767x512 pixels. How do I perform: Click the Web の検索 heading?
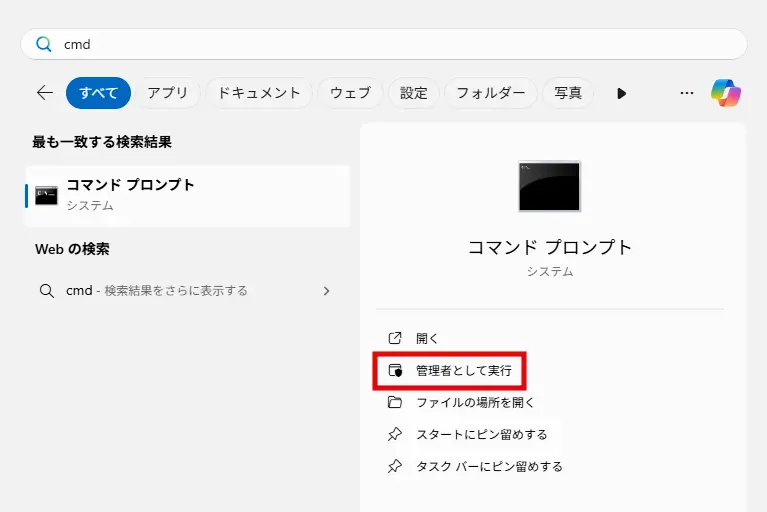click(72, 249)
